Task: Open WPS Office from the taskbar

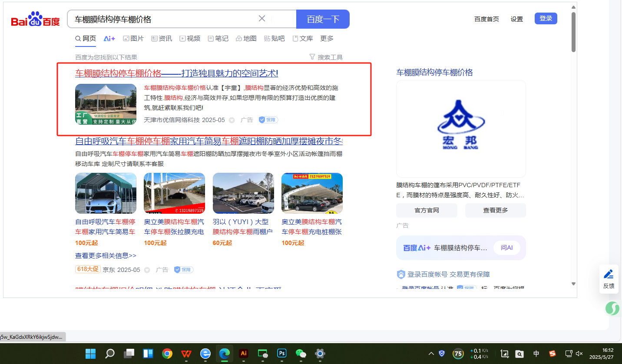Action: point(186,354)
